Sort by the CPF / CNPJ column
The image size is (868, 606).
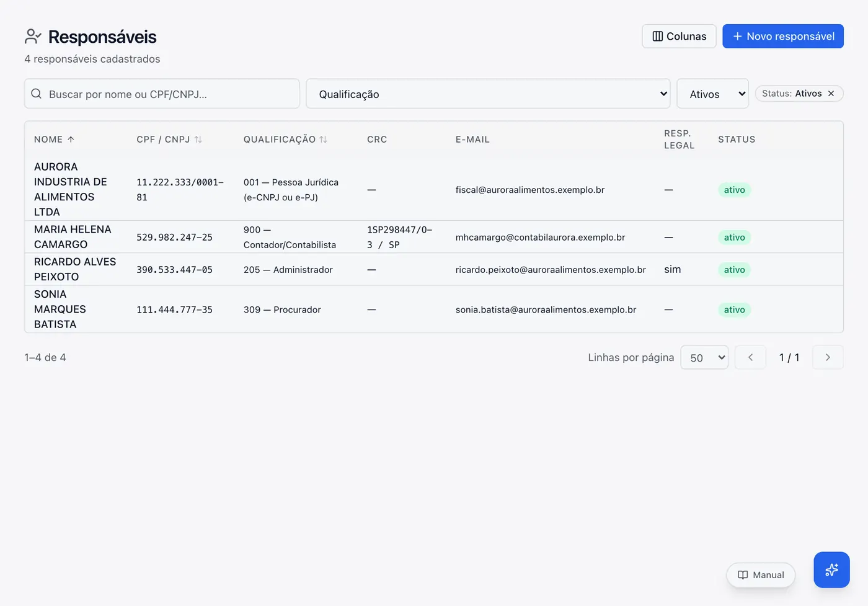(x=169, y=140)
